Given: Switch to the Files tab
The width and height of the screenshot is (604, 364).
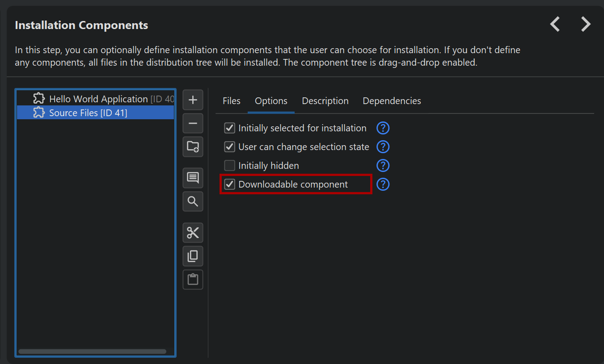Looking at the screenshot, I should pyautogui.click(x=232, y=101).
